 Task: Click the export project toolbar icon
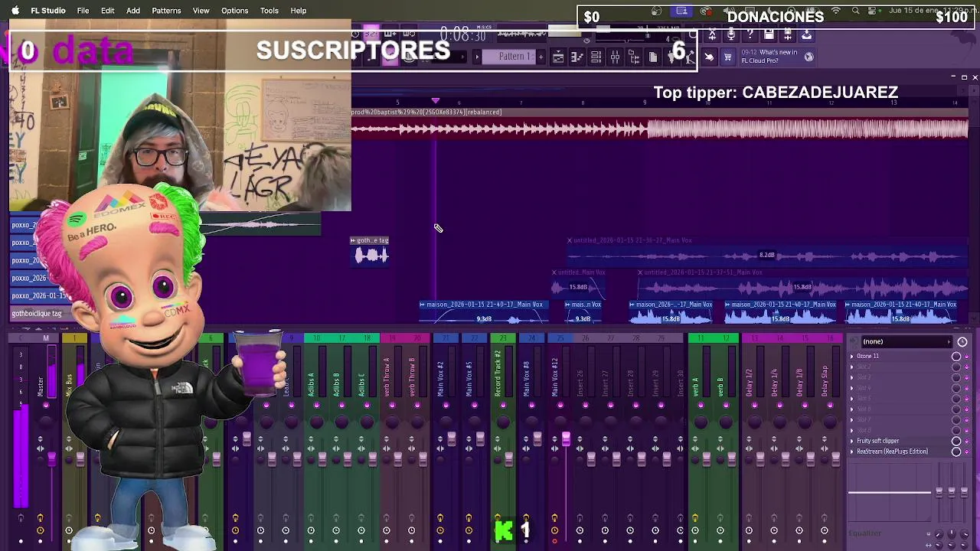click(806, 34)
